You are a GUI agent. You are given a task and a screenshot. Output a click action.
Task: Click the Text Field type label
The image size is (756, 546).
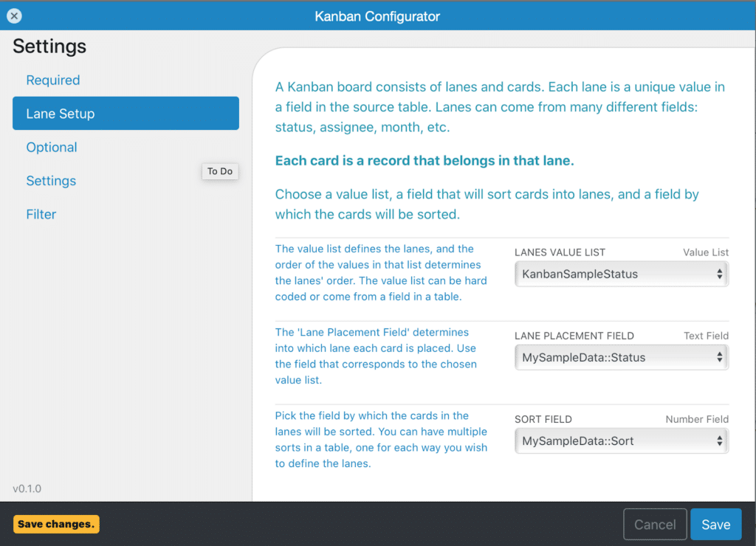pyautogui.click(x=706, y=336)
